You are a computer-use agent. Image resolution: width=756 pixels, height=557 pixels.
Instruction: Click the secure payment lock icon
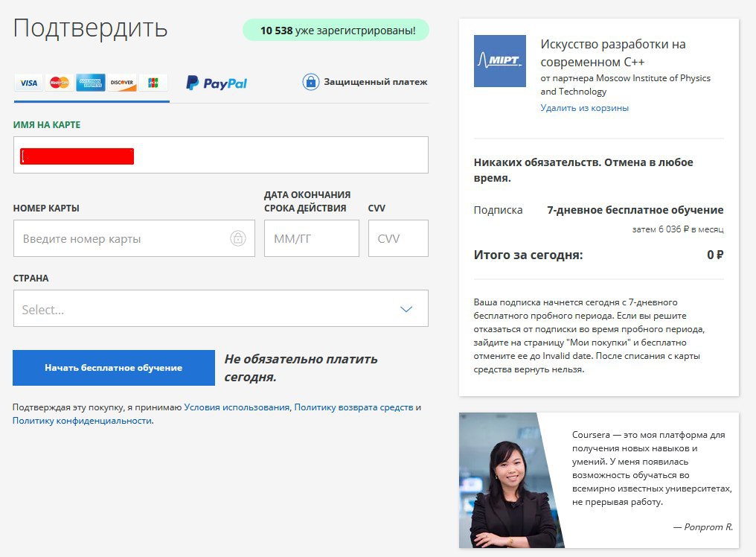pyautogui.click(x=311, y=82)
